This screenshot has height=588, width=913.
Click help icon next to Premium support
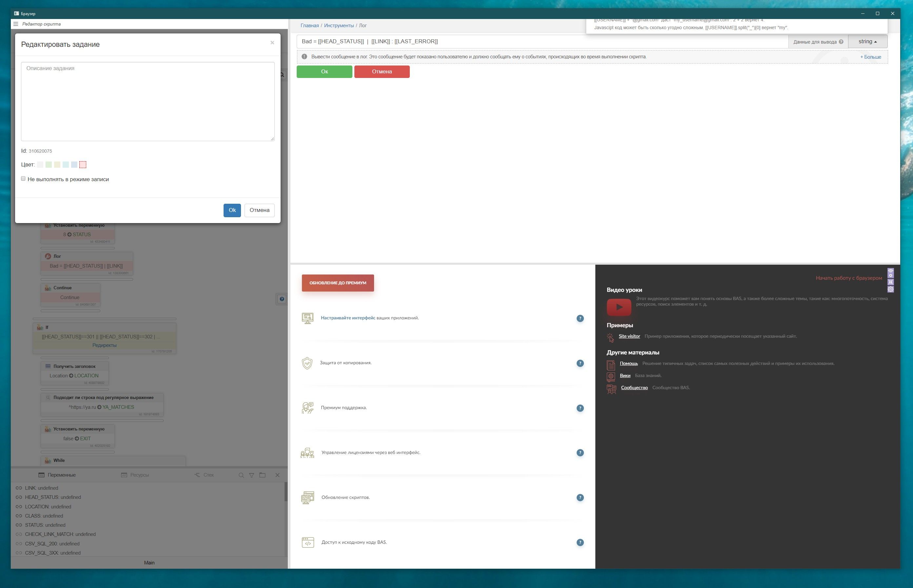(580, 408)
